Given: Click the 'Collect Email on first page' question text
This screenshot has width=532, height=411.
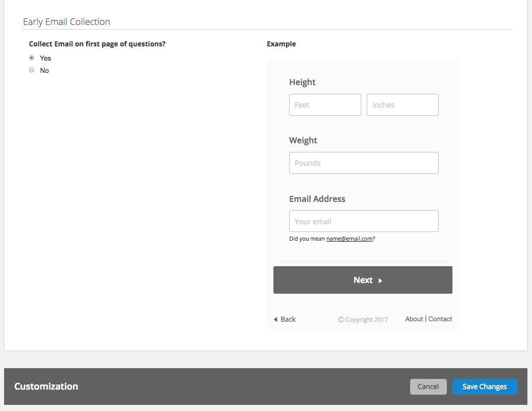Looking at the screenshot, I should point(97,44).
